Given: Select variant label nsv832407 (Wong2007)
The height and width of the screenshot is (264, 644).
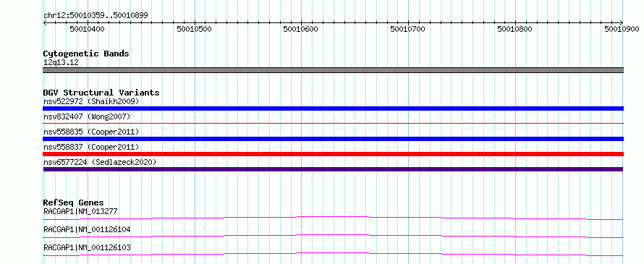Looking at the screenshot, I should click(87, 116).
